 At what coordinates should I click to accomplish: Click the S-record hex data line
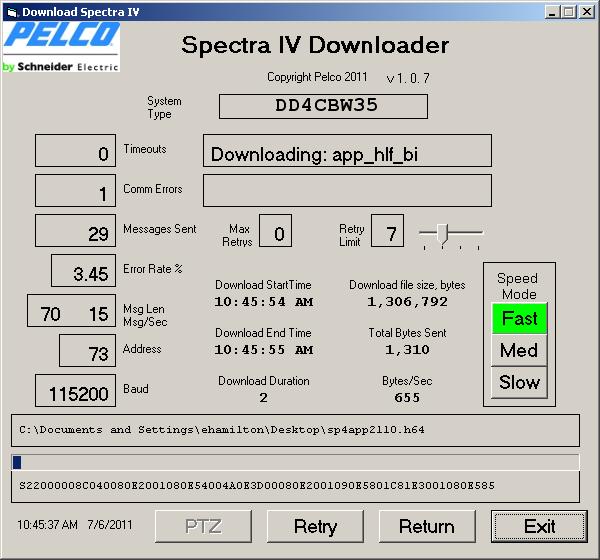tap(257, 486)
